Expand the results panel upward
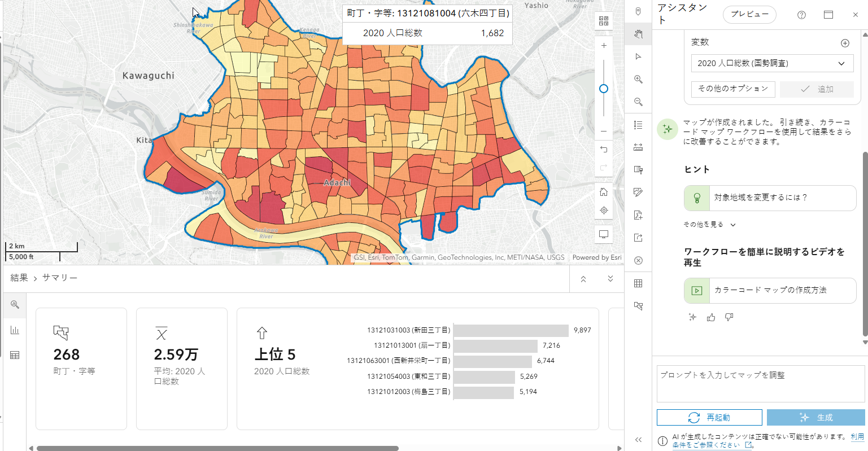 tap(583, 279)
